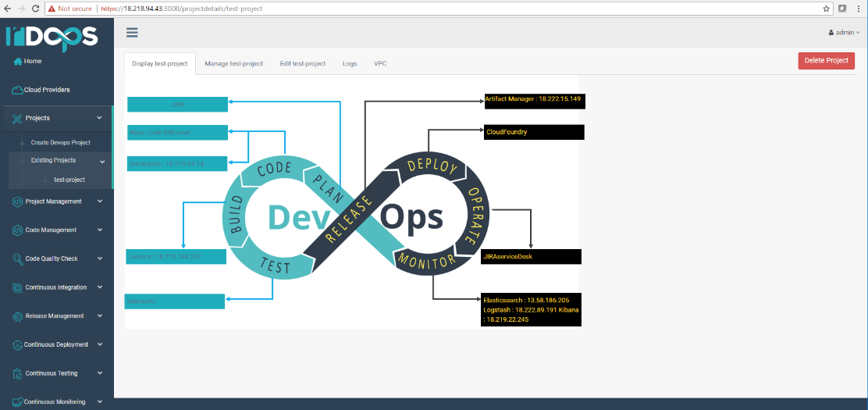Click the Release Management icon
Screen dimensions: 868x410
18,316
